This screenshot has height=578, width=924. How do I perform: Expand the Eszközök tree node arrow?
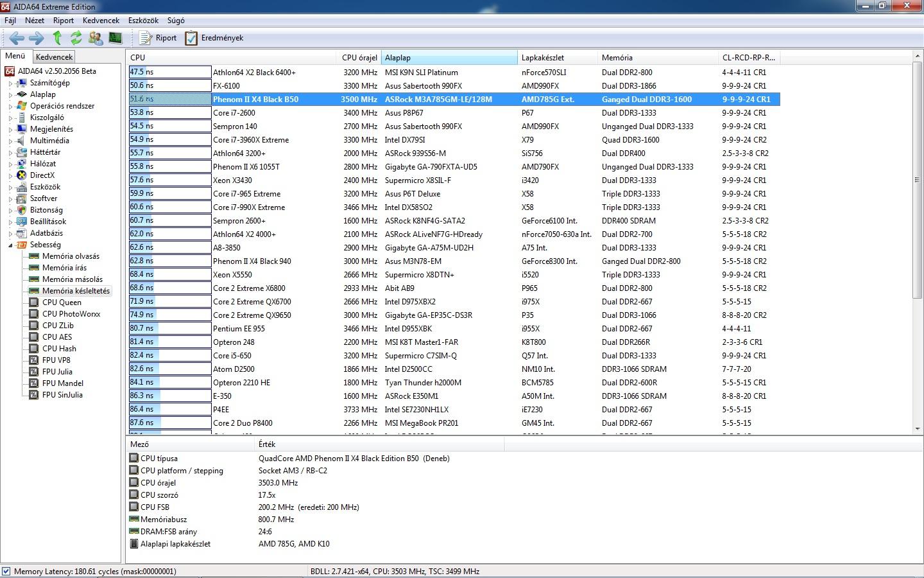pyautogui.click(x=10, y=188)
